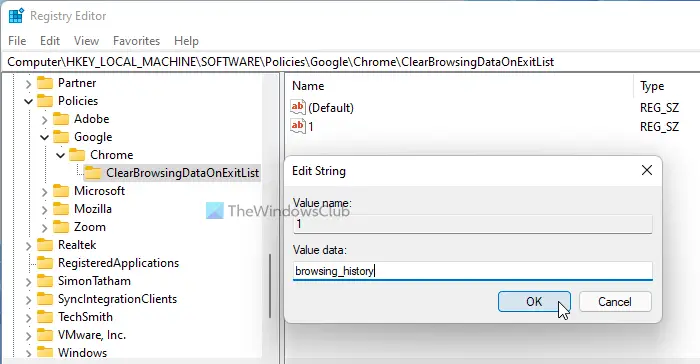Select the Google tree key
The height and width of the screenshot is (364, 700).
click(93, 137)
